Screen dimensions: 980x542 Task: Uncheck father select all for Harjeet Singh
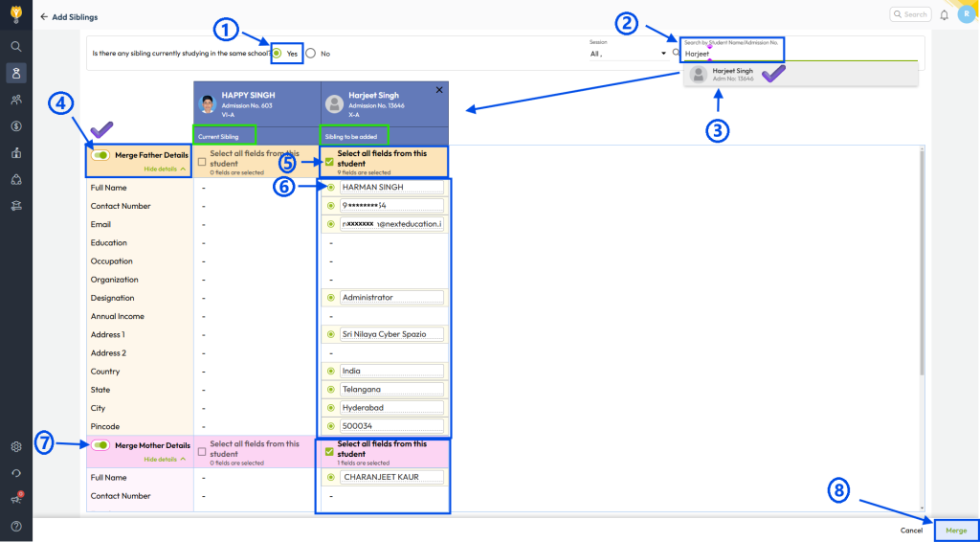click(x=329, y=162)
